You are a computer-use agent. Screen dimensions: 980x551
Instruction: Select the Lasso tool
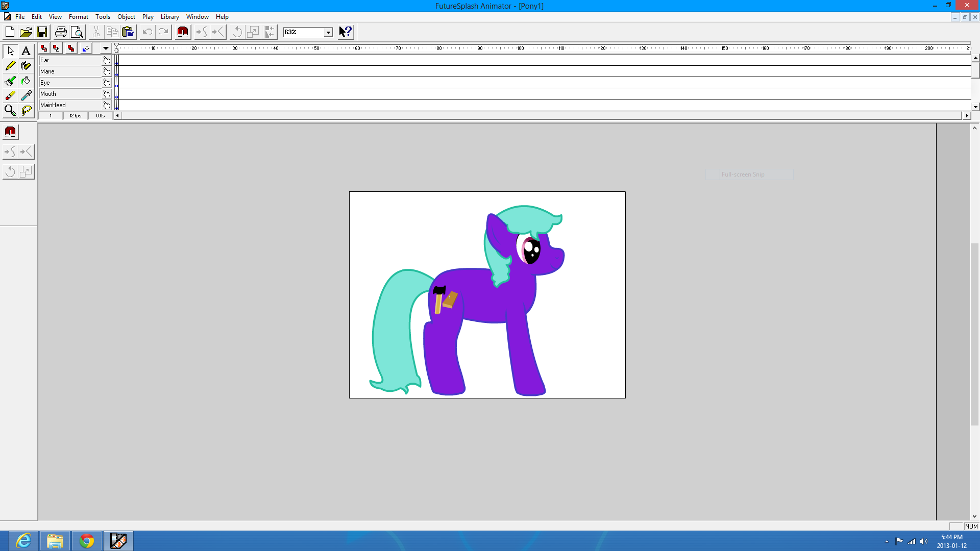pos(26,110)
